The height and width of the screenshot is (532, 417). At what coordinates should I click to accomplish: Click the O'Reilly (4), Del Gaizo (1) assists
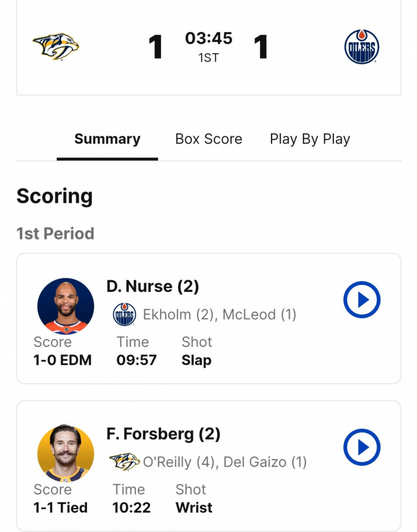point(225,462)
